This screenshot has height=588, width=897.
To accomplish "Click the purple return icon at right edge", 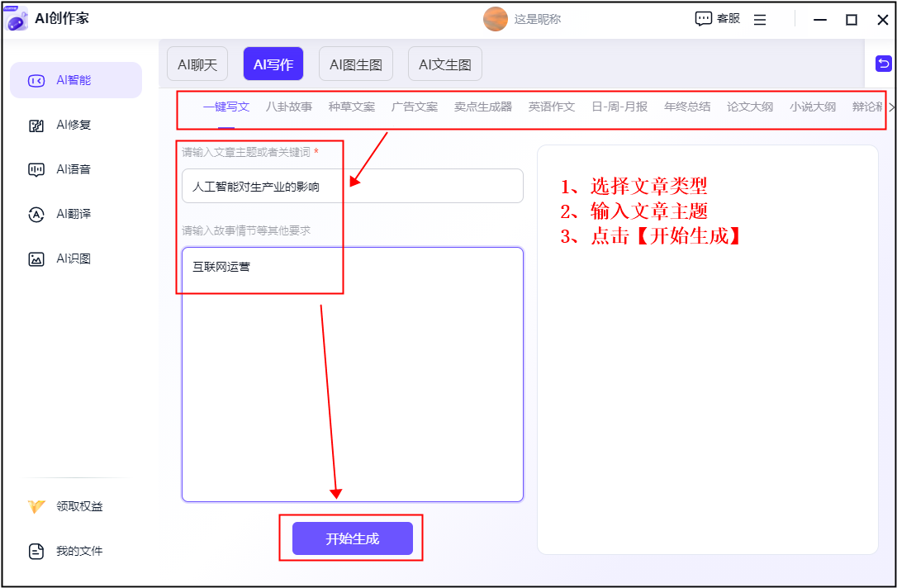I will [x=884, y=64].
